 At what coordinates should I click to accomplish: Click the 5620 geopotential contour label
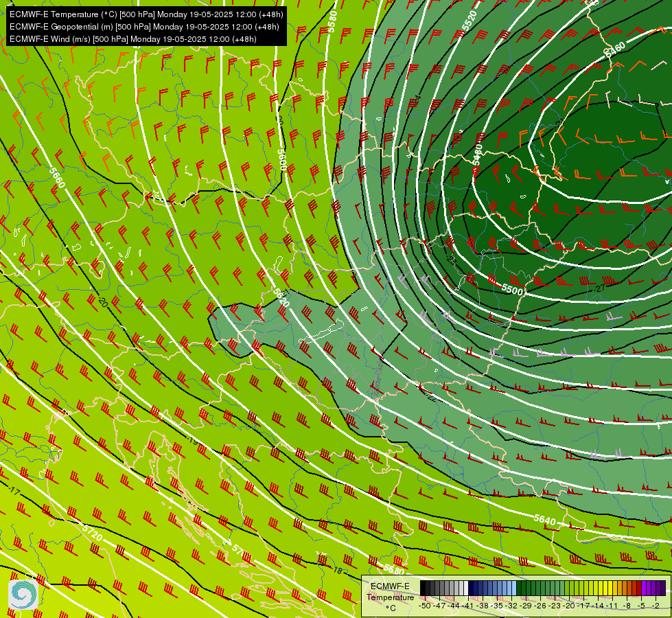coord(281,297)
